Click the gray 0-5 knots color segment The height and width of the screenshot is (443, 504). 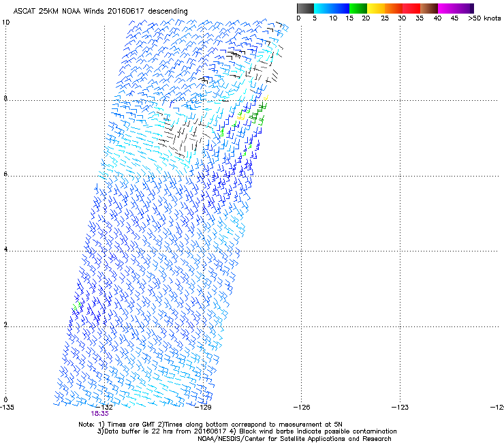coord(305,8)
